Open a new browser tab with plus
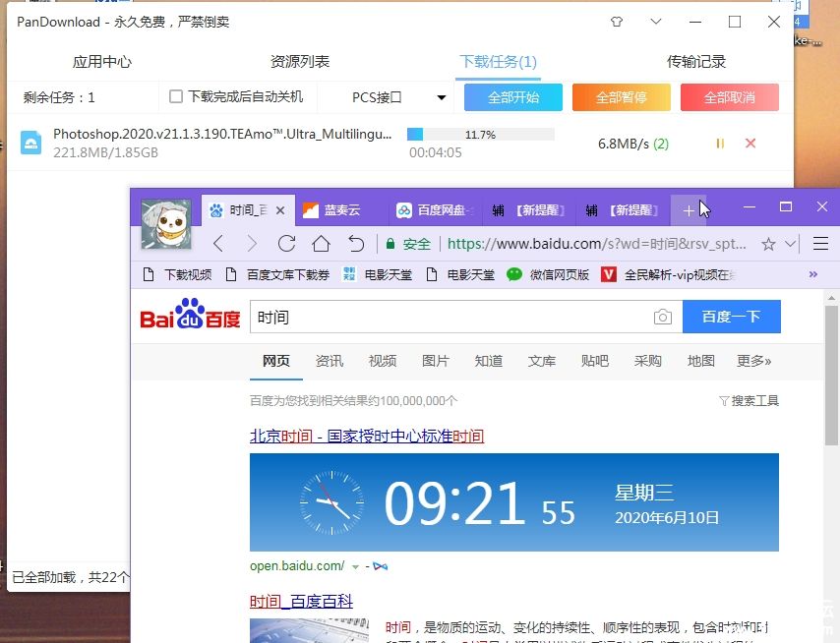840x643 pixels. coord(689,210)
